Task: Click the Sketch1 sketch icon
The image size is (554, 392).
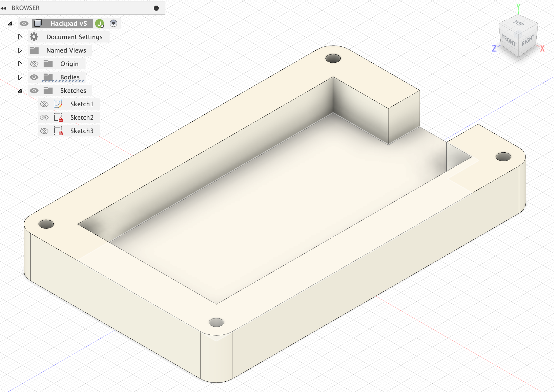Action: coord(58,104)
